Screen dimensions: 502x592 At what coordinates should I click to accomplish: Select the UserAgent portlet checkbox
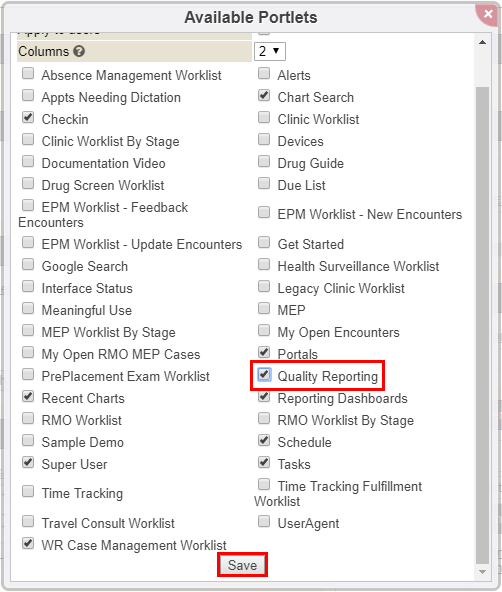point(264,521)
